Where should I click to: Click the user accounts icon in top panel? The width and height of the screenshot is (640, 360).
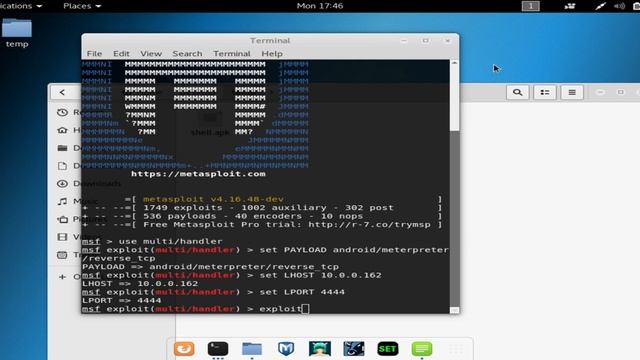click(x=570, y=6)
